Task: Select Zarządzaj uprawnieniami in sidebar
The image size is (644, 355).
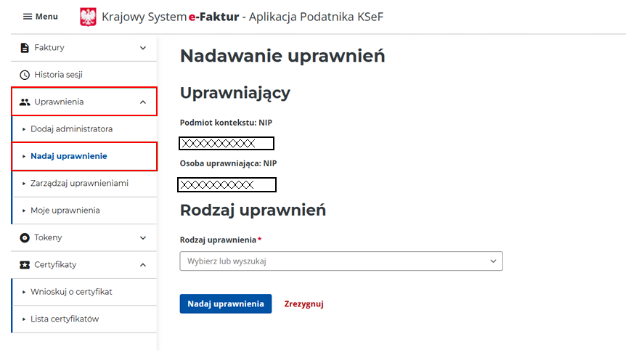Action: coord(79,184)
